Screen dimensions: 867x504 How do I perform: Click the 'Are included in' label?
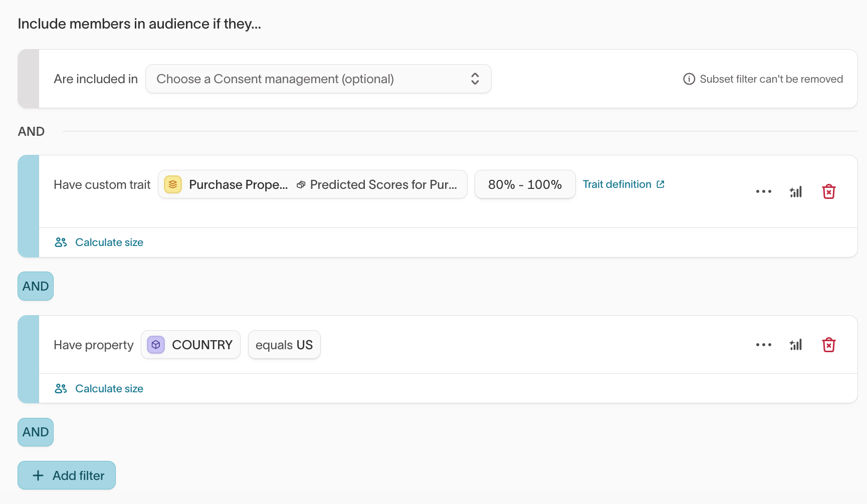coord(96,79)
